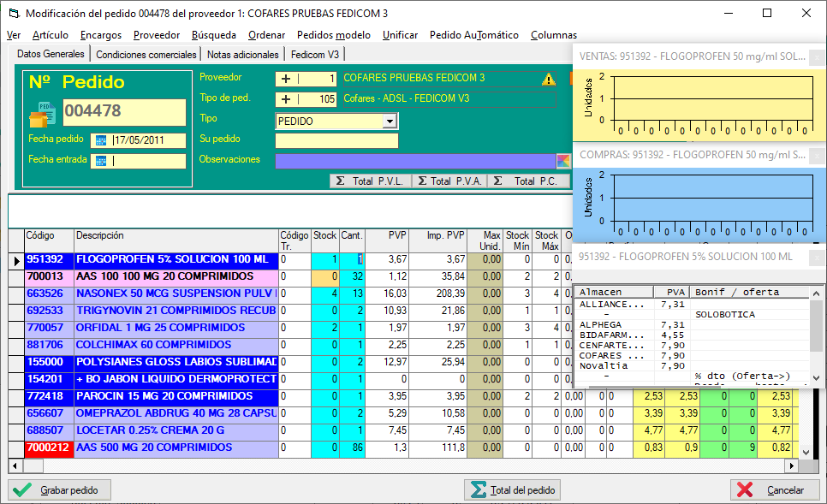The width and height of the screenshot is (827, 504).
Task: Select row NASONEX 50 MCG SUSPENSION
Action: (x=176, y=294)
